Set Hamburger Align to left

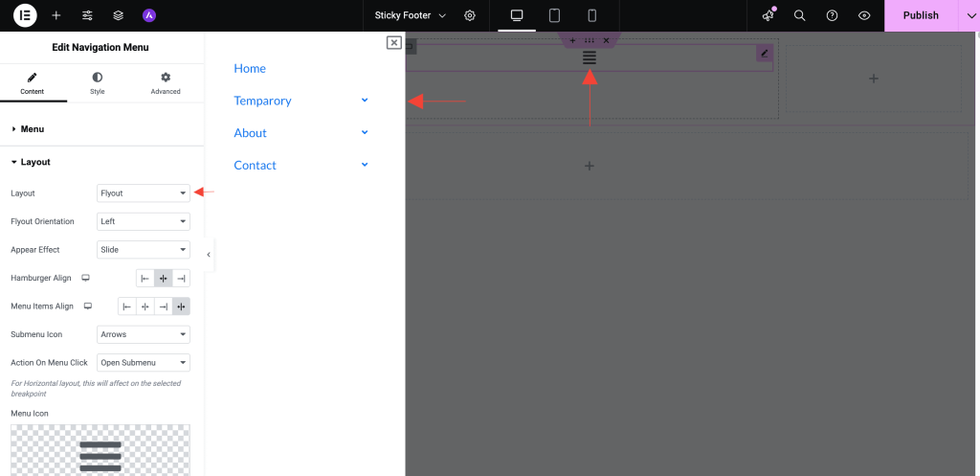pyautogui.click(x=145, y=278)
